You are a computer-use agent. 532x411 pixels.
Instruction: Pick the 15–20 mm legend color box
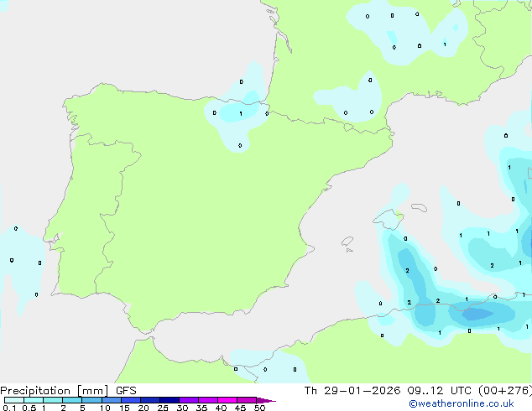coord(130,400)
